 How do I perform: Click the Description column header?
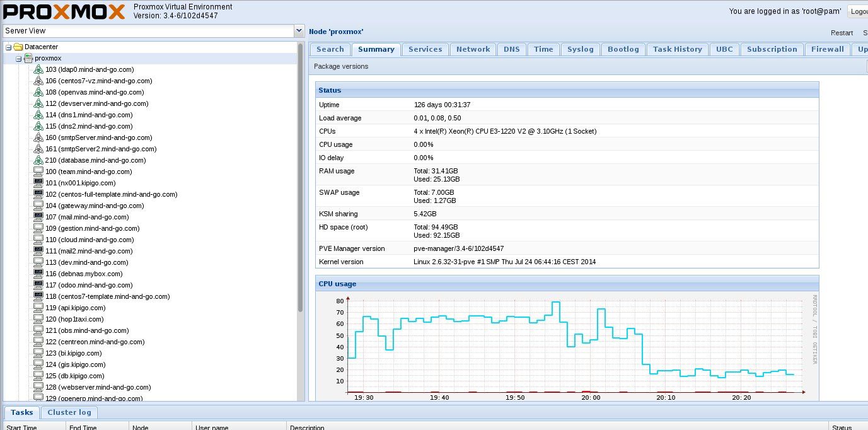[x=558, y=426]
